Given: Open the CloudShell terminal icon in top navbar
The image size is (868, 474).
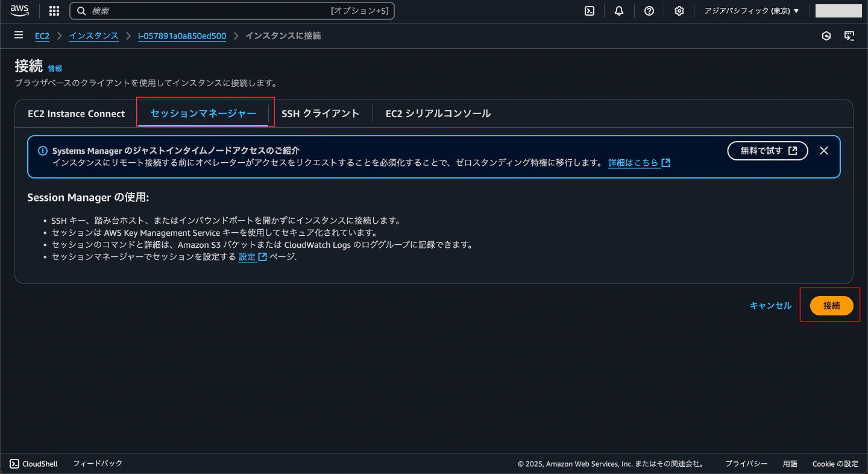Looking at the screenshot, I should (590, 10).
